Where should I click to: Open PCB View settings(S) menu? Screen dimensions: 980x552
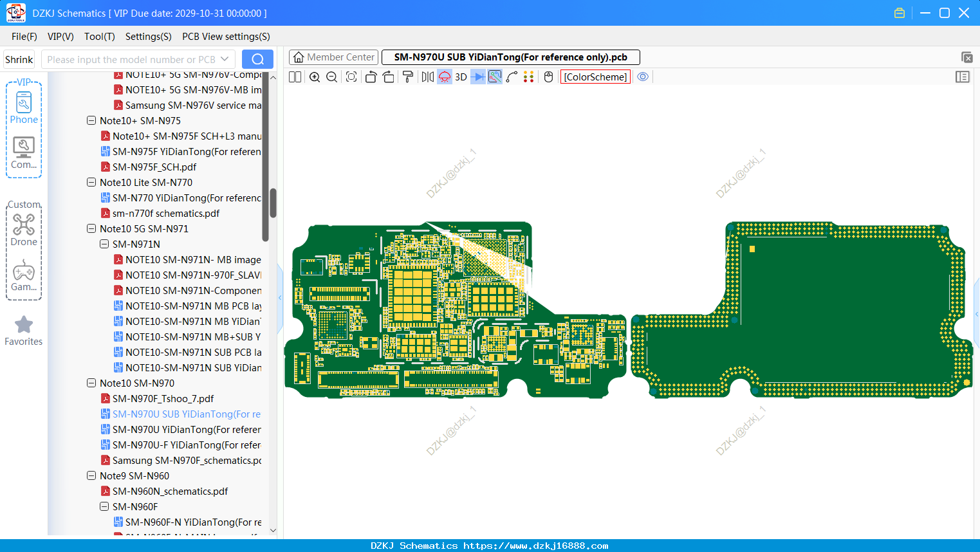coord(226,37)
